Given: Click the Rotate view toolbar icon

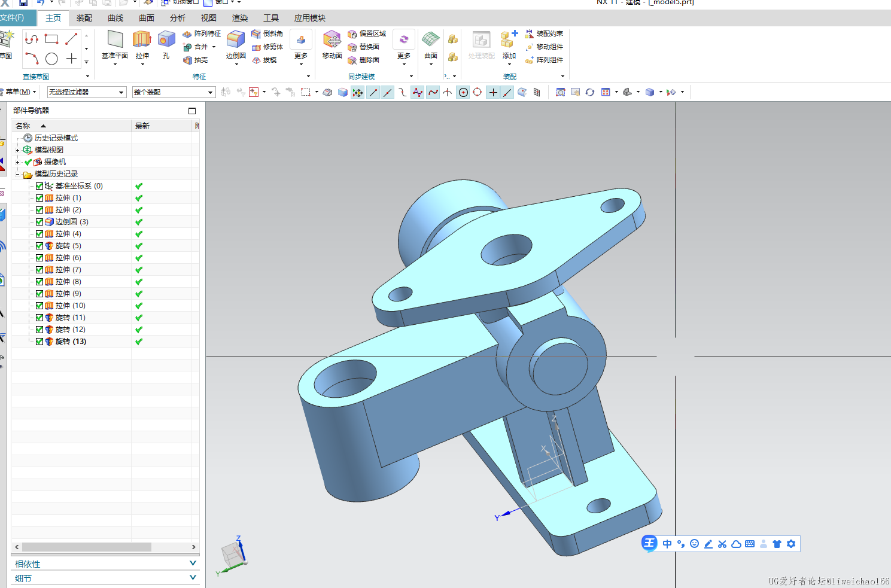Looking at the screenshot, I should (590, 92).
